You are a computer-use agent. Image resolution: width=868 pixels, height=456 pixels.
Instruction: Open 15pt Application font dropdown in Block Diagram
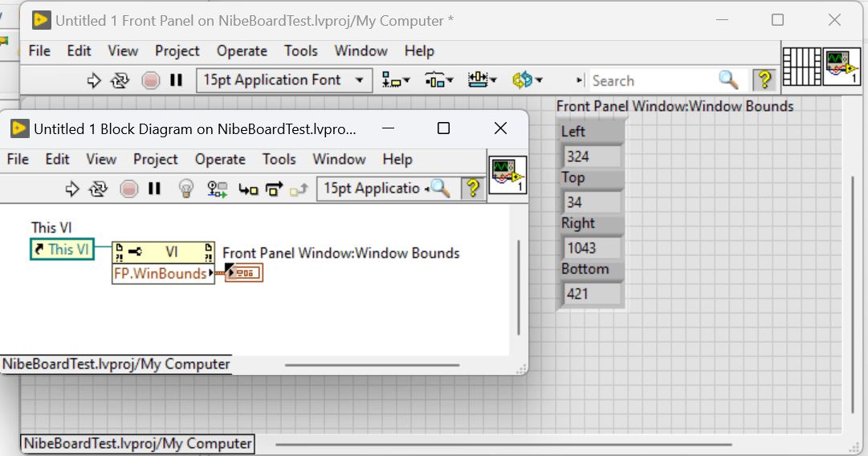373,189
